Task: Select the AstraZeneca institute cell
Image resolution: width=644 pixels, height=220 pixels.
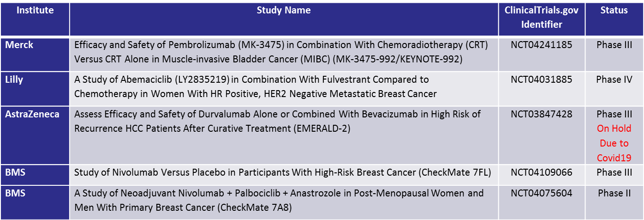Action: (x=35, y=135)
